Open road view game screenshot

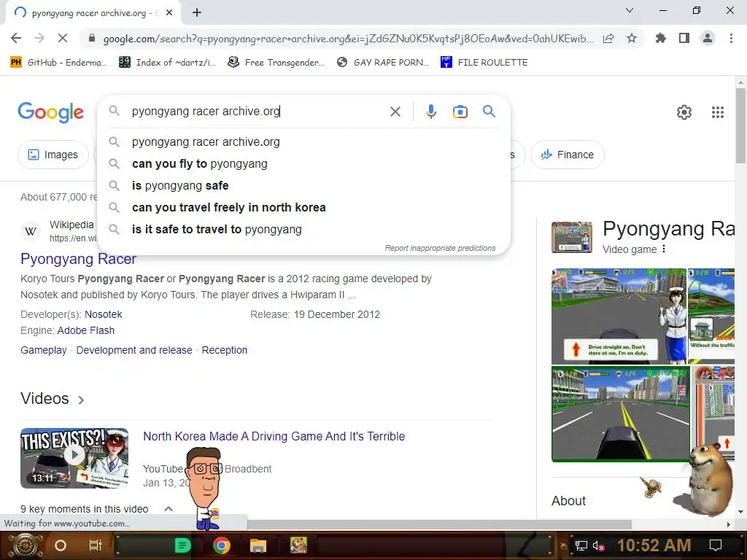pyautogui.click(x=620, y=413)
